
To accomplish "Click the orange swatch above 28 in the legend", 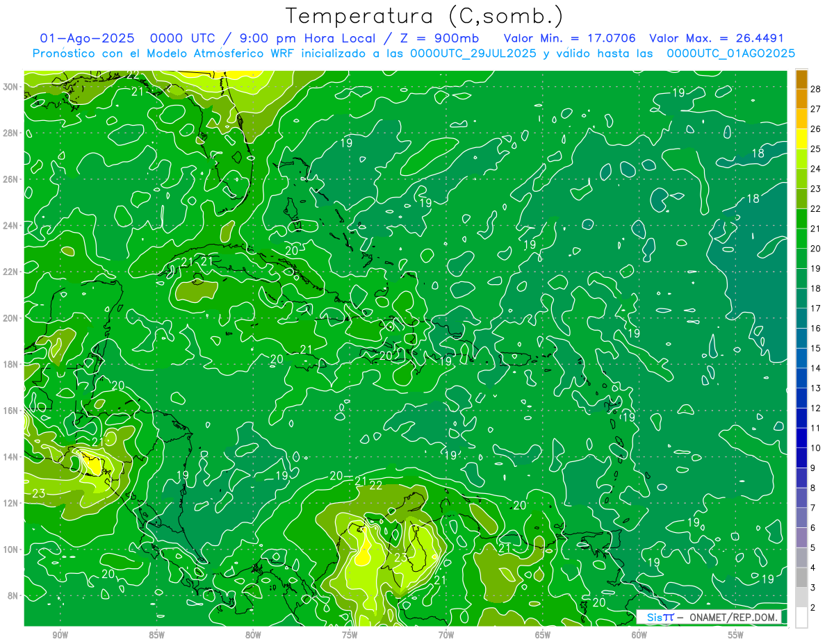I will [x=801, y=80].
